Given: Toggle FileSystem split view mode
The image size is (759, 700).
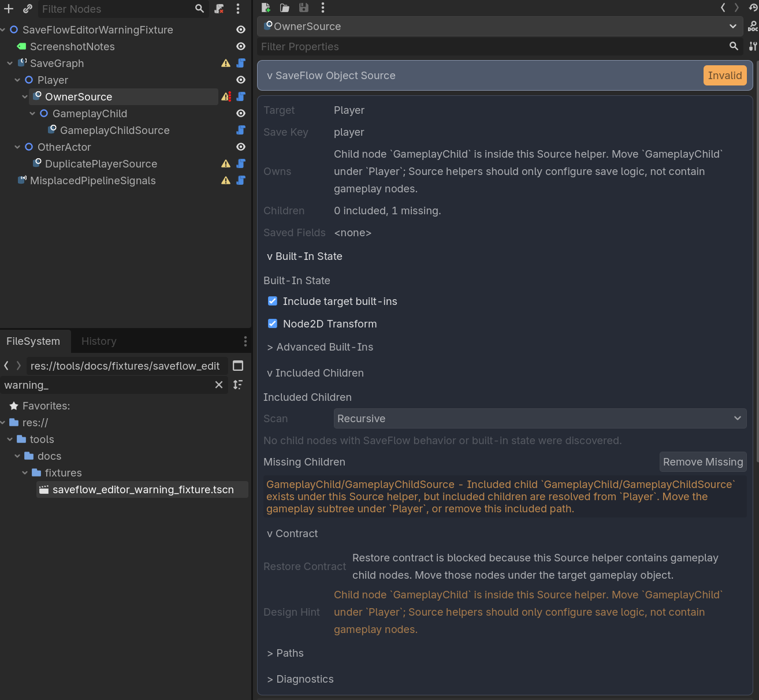Looking at the screenshot, I should point(238,366).
